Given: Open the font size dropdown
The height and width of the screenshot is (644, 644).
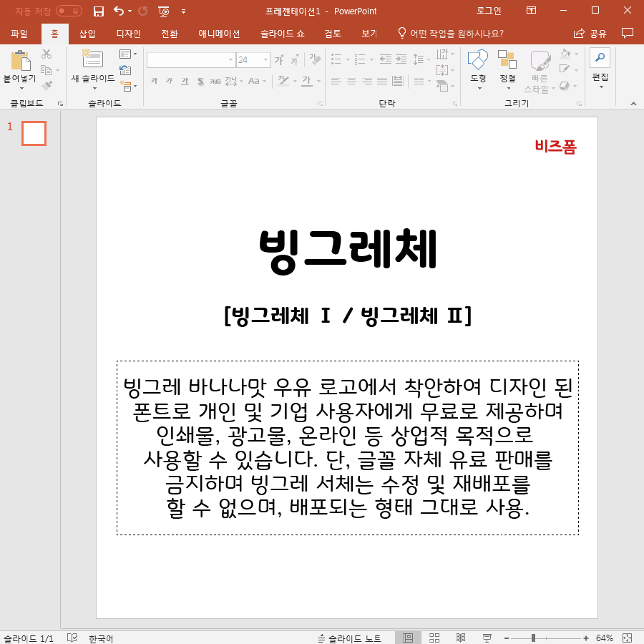Looking at the screenshot, I should coord(265,59).
